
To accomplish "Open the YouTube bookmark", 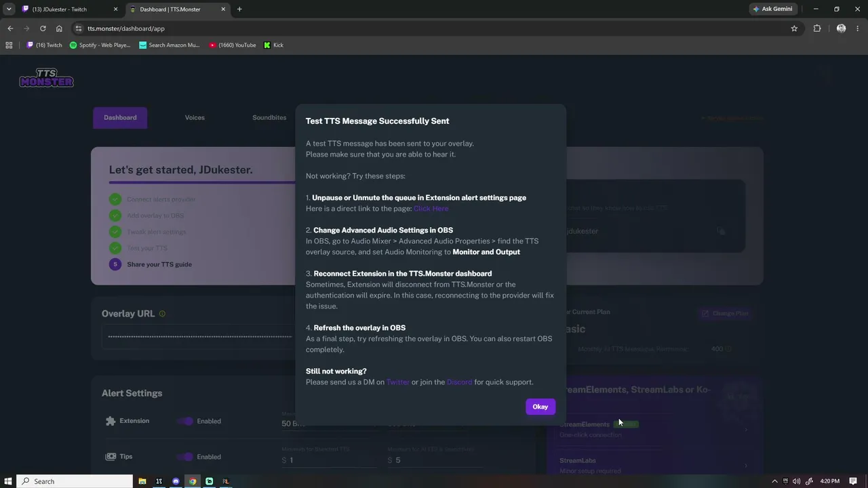I will [233, 45].
